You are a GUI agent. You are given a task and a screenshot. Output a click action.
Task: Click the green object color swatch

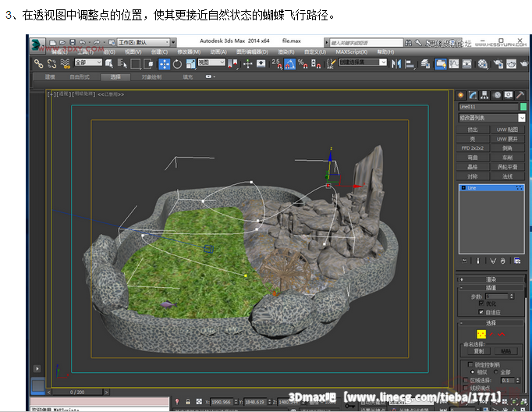(x=522, y=106)
